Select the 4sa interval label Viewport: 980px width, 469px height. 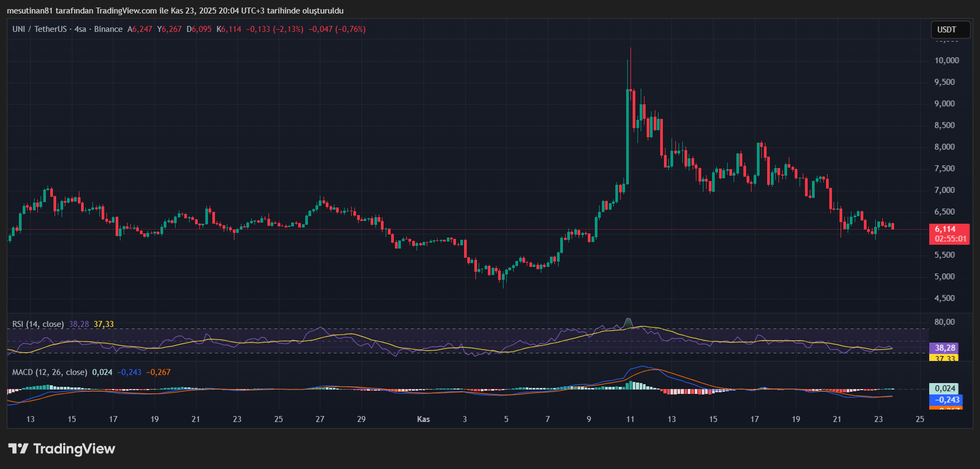[x=80, y=29]
